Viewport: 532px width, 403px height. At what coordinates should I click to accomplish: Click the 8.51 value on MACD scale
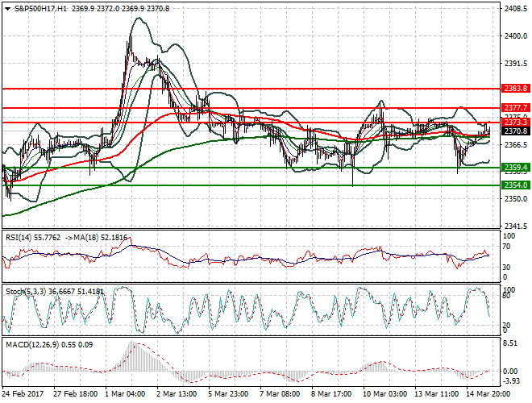(509, 343)
